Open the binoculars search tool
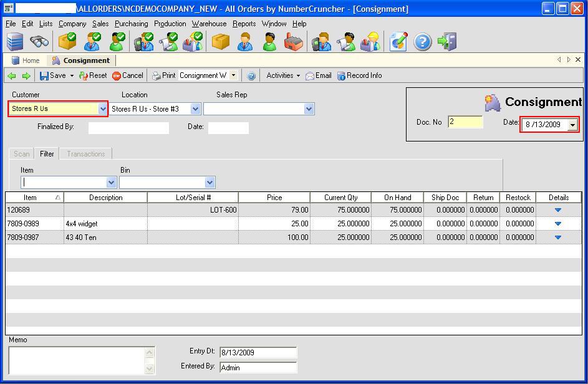This screenshot has width=588, height=384. (39, 41)
